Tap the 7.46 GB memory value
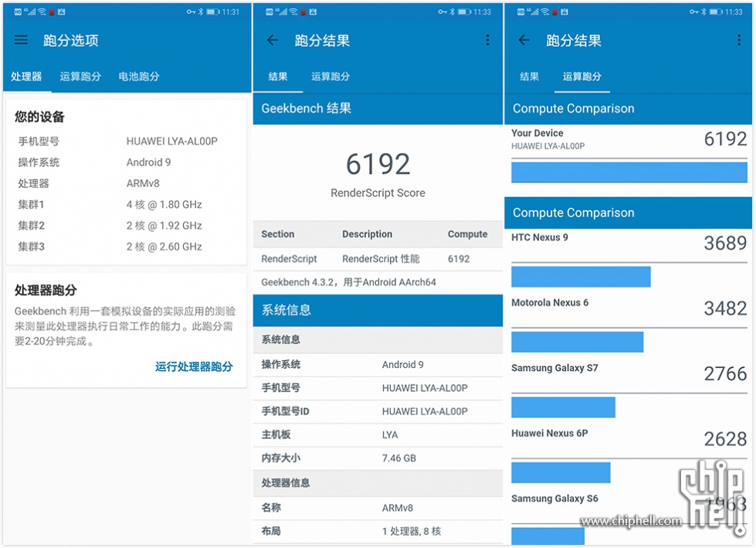Viewport: 756px width, 548px height. (x=399, y=458)
